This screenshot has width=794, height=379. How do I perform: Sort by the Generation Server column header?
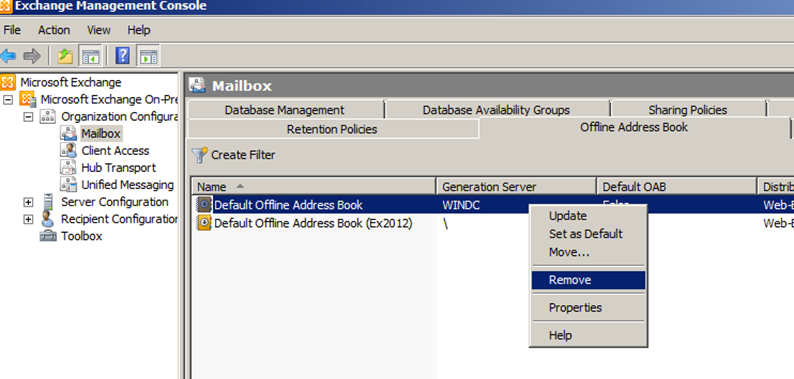516,186
